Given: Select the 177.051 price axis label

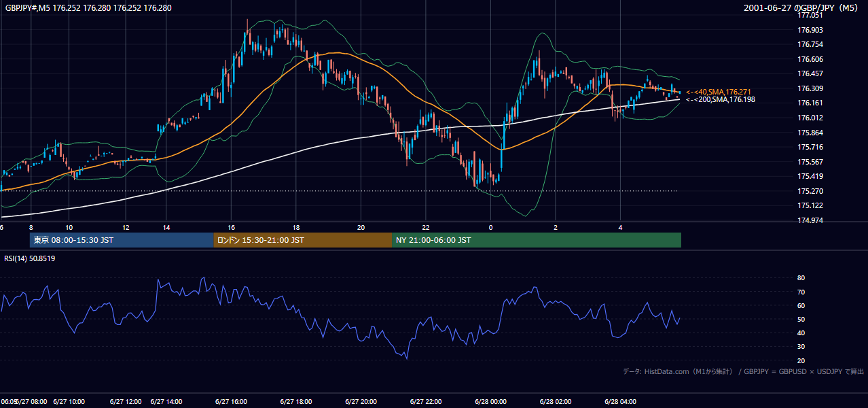Looking at the screenshot, I should [x=810, y=16].
